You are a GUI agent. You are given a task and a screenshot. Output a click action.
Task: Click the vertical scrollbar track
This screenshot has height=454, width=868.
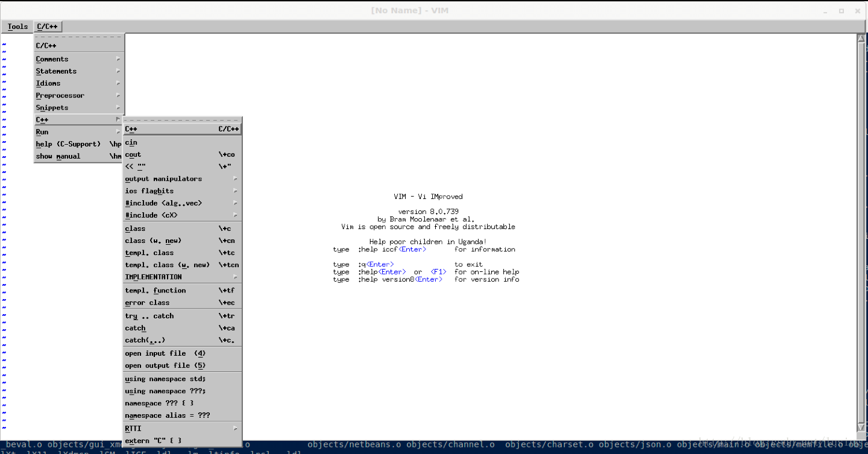(x=861, y=233)
